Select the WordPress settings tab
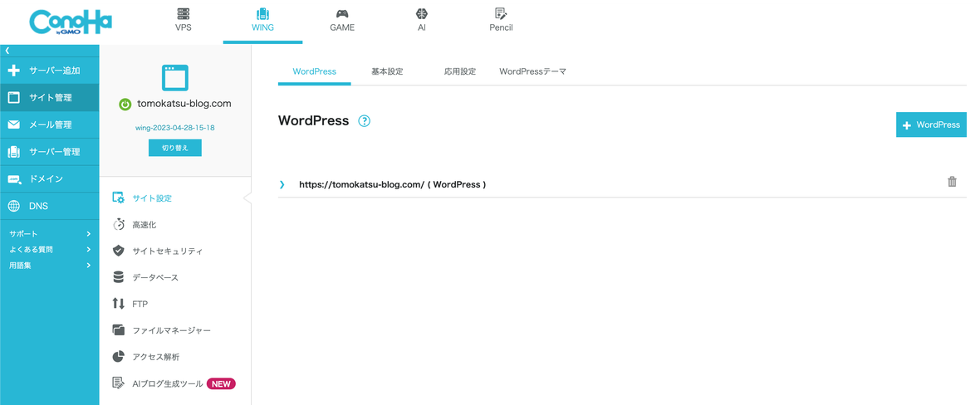The image size is (980, 405). [315, 71]
